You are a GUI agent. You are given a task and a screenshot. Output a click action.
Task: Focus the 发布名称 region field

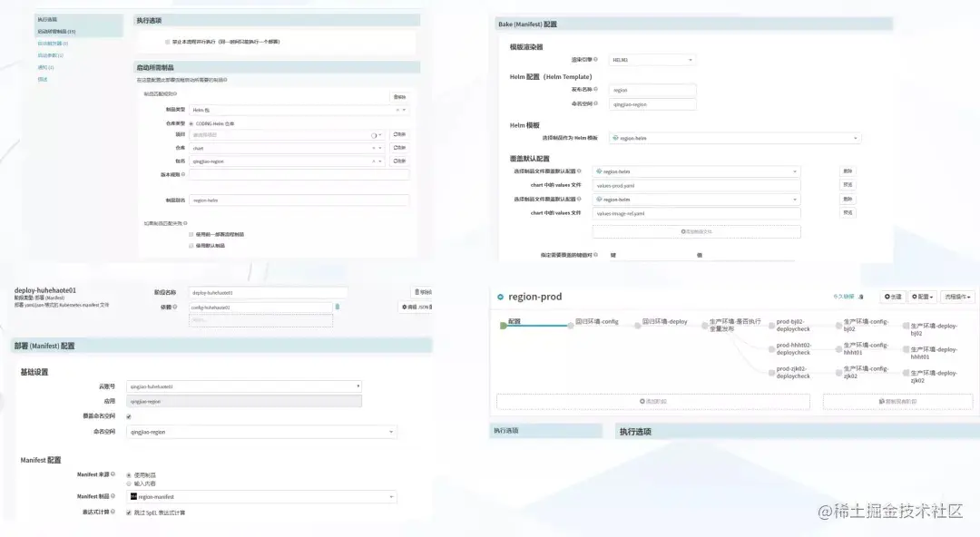(x=652, y=90)
